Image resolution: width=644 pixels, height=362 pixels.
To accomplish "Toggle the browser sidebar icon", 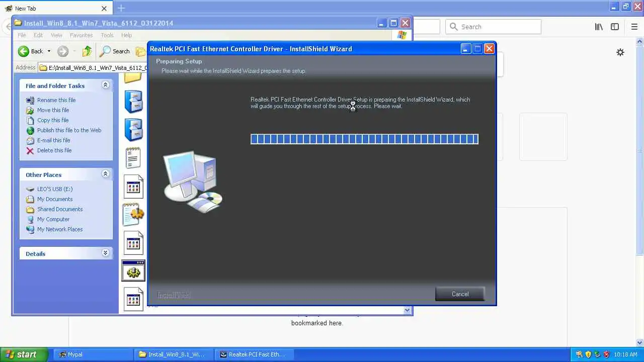I will (615, 27).
